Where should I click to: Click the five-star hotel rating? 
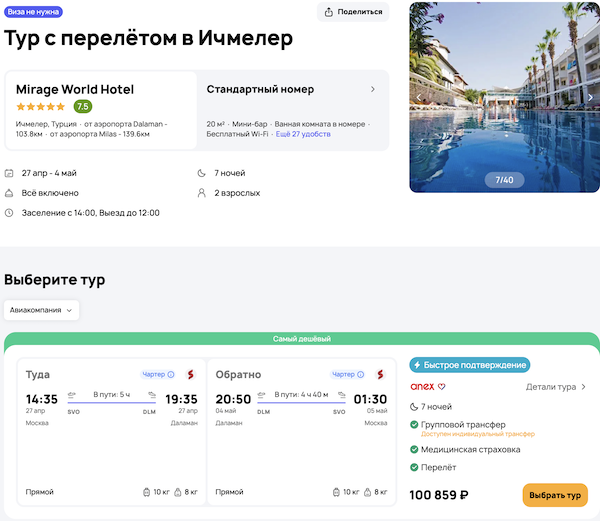click(42, 106)
